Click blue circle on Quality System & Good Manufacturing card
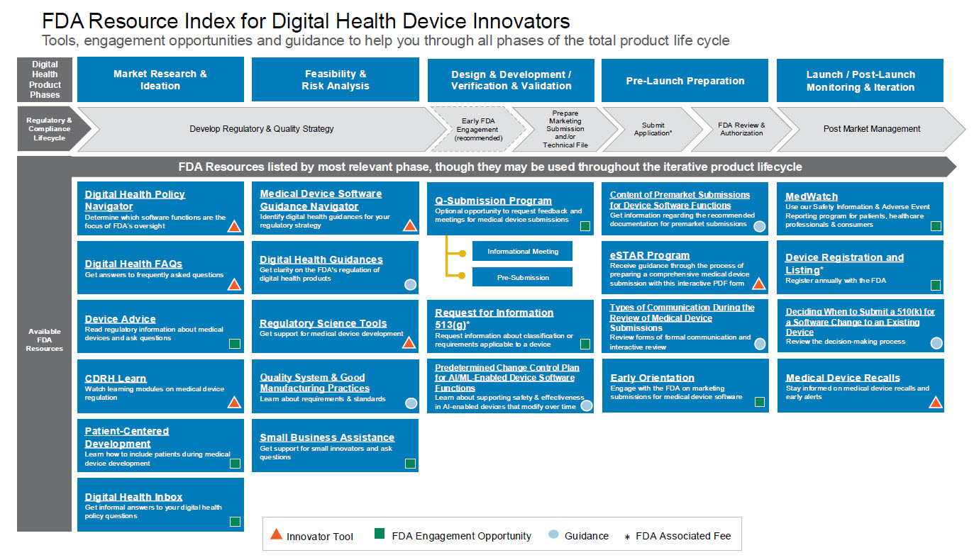 tap(410, 403)
